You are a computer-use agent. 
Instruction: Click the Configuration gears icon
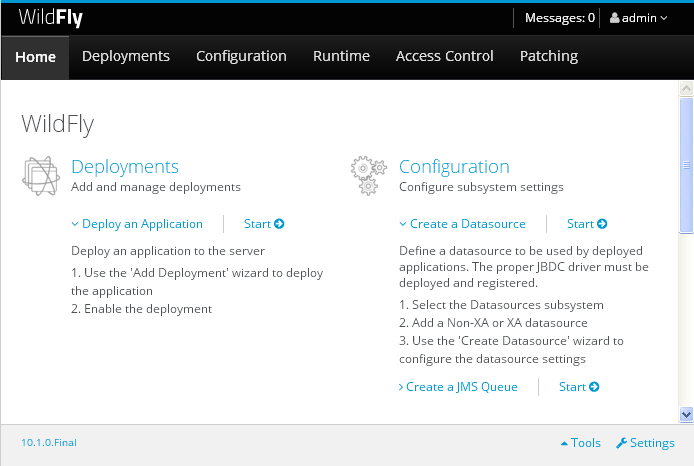click(x=369, y=176)
